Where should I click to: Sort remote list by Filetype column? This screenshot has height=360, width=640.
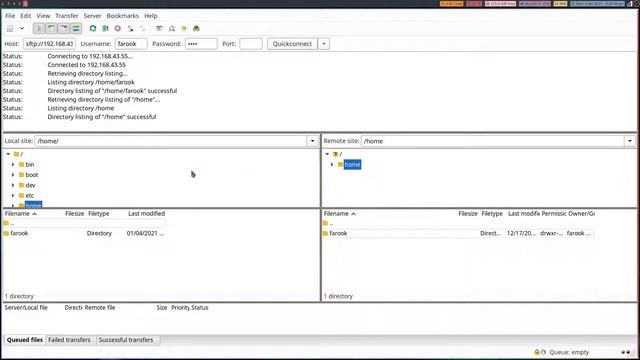click(492, 213)
